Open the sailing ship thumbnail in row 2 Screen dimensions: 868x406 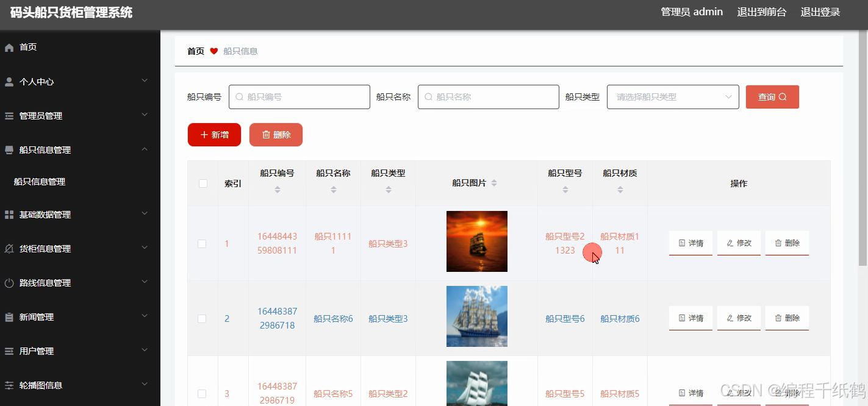pos(477,316)
